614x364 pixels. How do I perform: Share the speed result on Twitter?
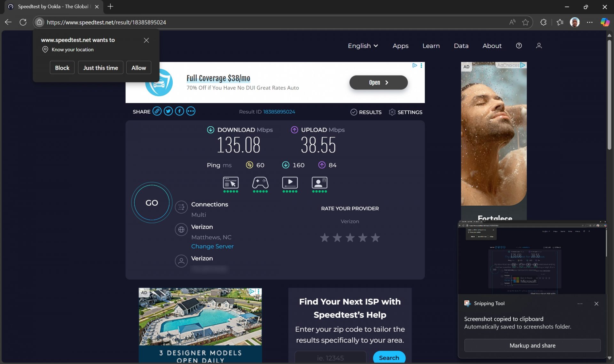tap(168, 111)
